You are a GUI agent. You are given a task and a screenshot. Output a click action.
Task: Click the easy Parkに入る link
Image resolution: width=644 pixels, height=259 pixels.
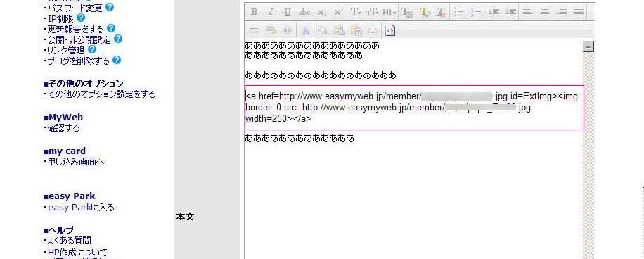tap(82, 208)
